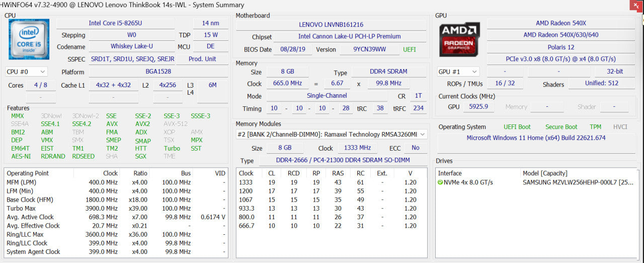This screenshot has height=263, width=644.
Task: Select the 1067 clock row in timings table
Action: tap(332, 200)
